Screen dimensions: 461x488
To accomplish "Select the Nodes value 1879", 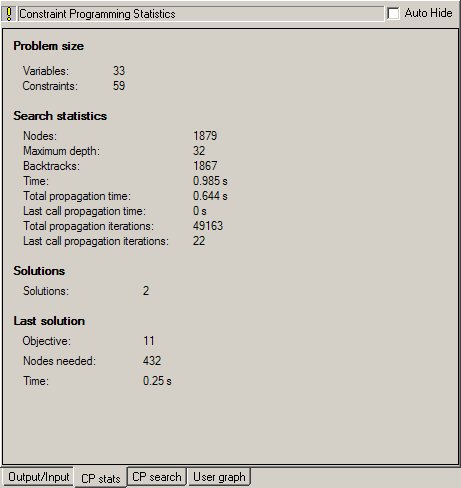I will pos(205,136).
